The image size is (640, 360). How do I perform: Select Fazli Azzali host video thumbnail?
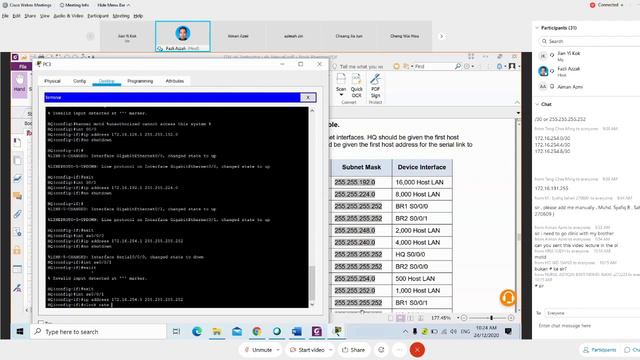pyautogui.click(x=183, y=36)
